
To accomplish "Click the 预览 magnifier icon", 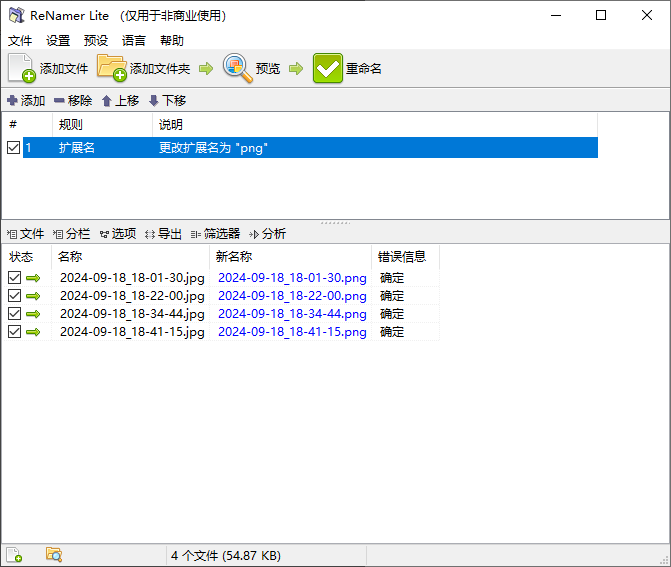I will 237,68.
